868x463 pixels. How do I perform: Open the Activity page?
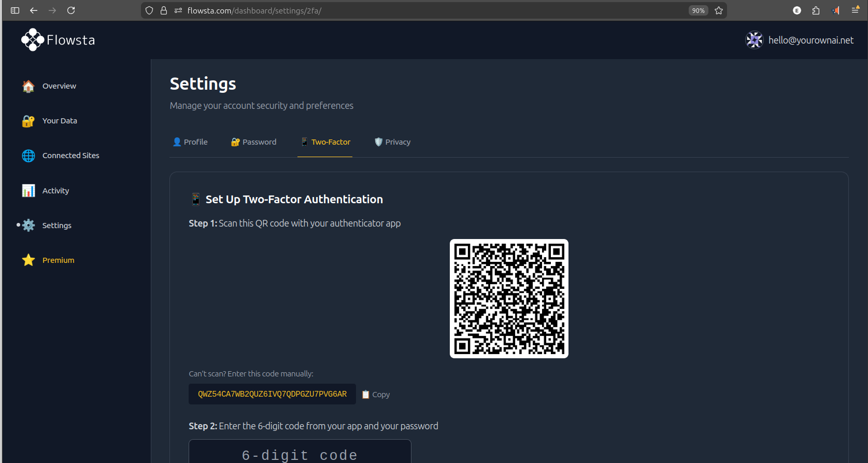pos(55,191)
